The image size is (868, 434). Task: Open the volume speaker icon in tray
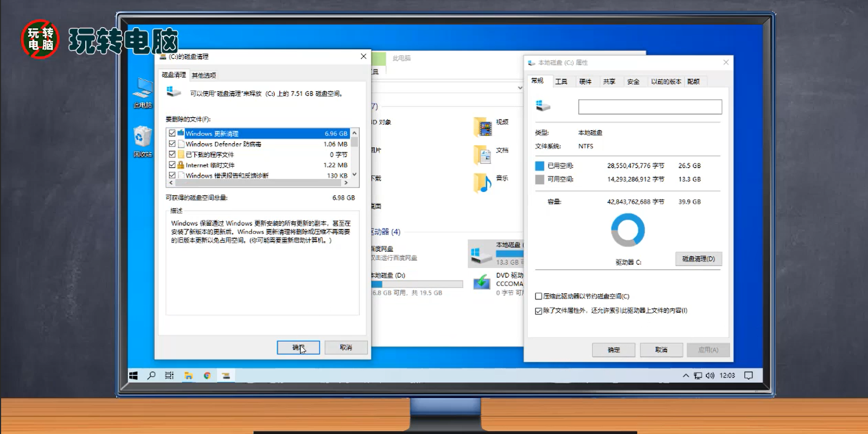(710, 375)
